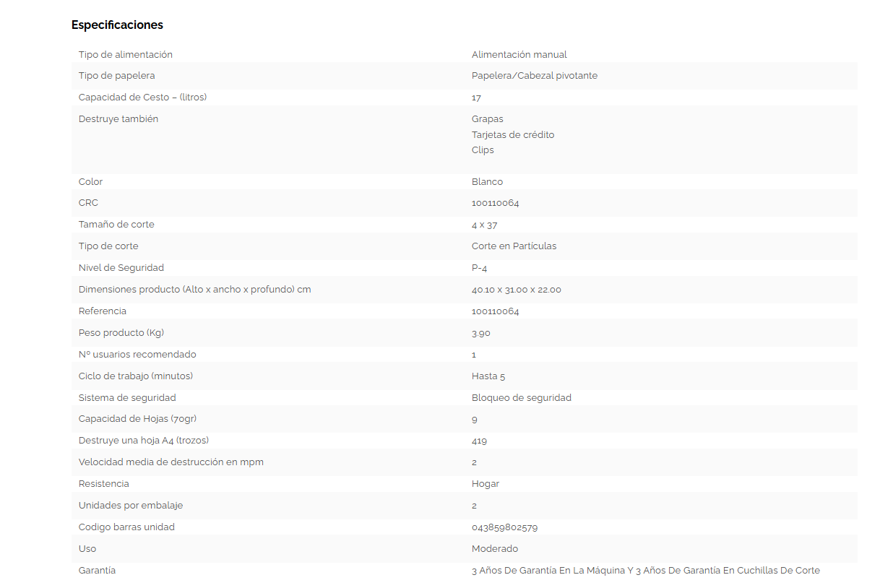Viewport: 880px width, 588px height.
Task: Select the 40.10 x 31.00 x 22.00 dimensions
Action: (x=516, y=290)
